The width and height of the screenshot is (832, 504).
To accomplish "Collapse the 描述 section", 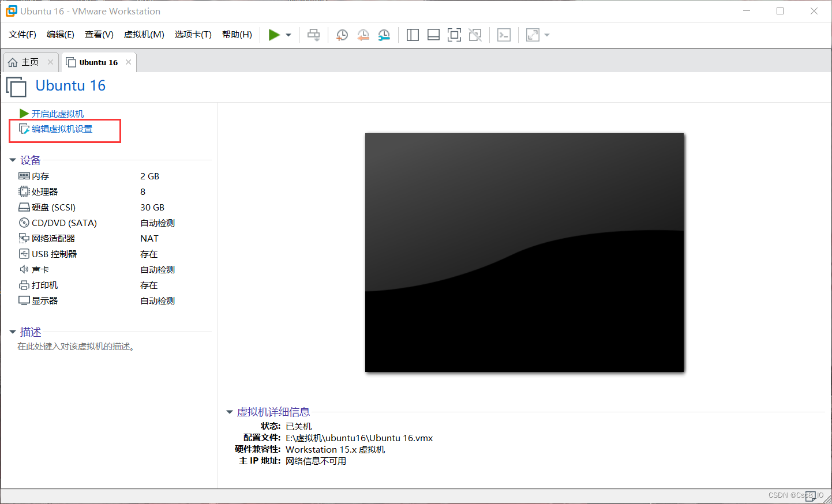I will coord(13,332).
